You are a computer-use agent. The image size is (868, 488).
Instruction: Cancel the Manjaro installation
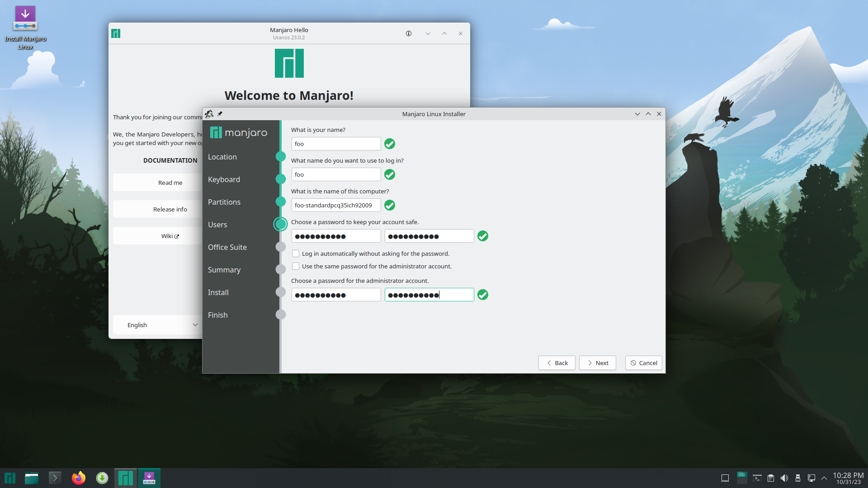(x=643, y=363)
